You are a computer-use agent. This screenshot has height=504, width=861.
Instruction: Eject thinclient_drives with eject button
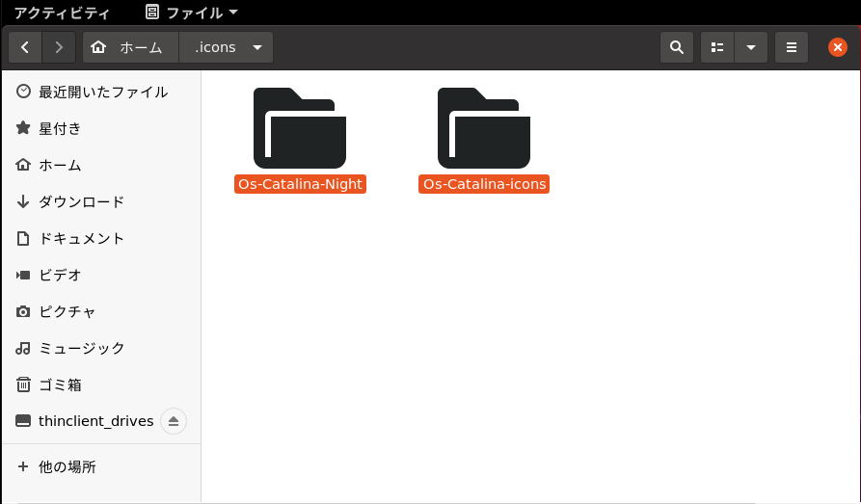(174, 421)
